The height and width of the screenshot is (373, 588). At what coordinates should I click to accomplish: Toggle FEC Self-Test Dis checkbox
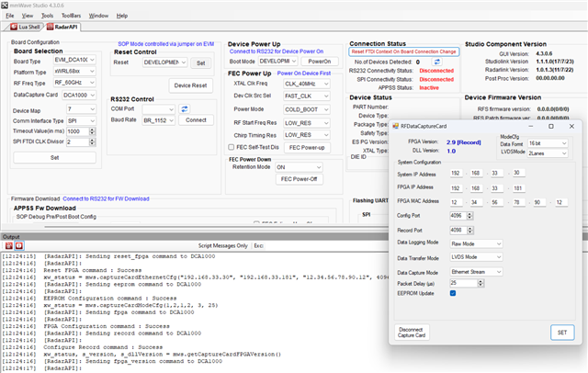coord(231,147)
